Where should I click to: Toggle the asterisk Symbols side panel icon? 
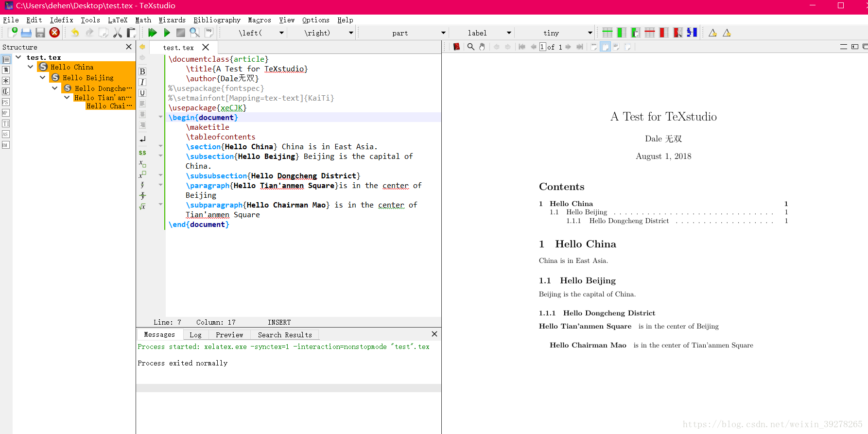pos(6,81)
